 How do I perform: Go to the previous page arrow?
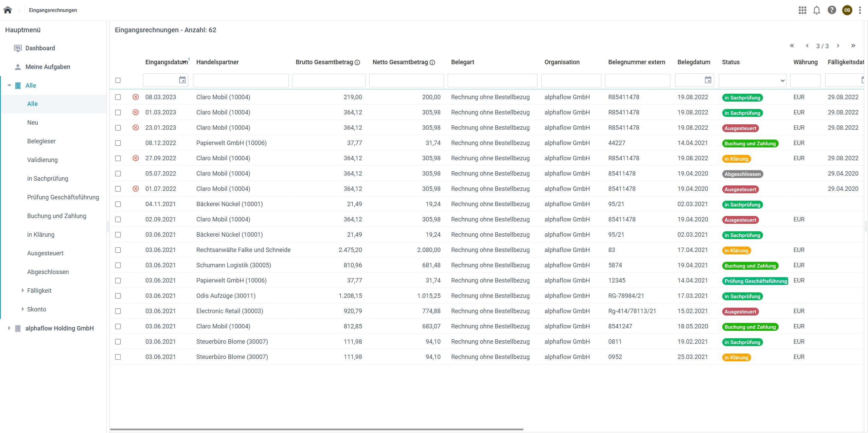coord(807,46)
